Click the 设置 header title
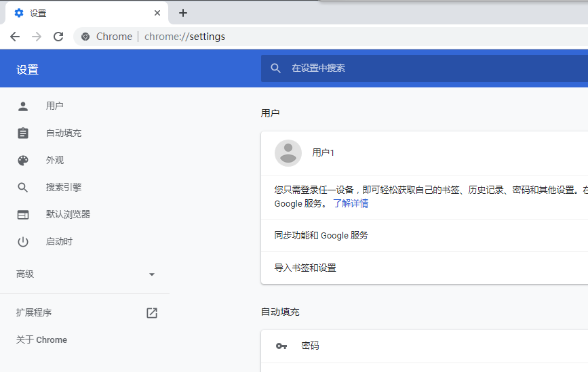The image size is (588, 372). [x=27, y=70]
